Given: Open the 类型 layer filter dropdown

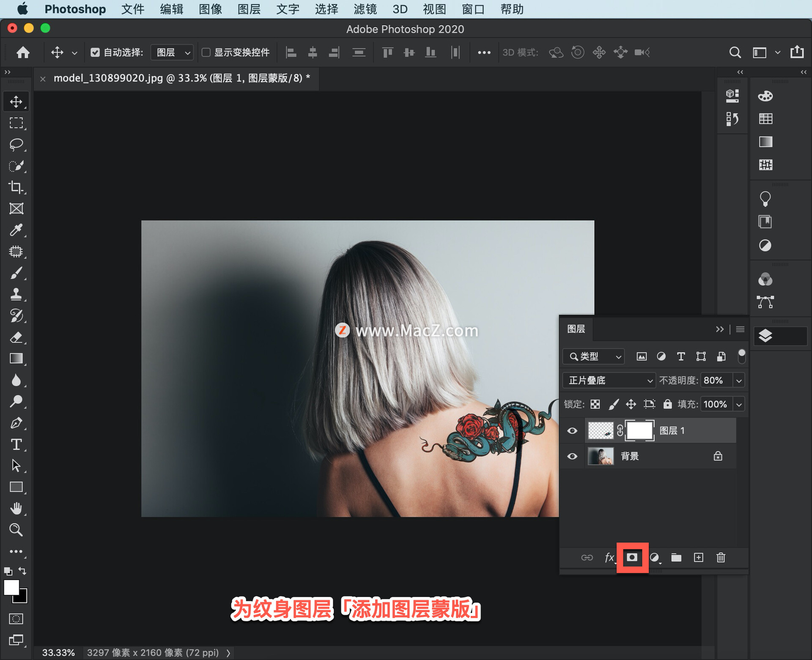Looking at the screenshot, I should (x=594, y=356).
